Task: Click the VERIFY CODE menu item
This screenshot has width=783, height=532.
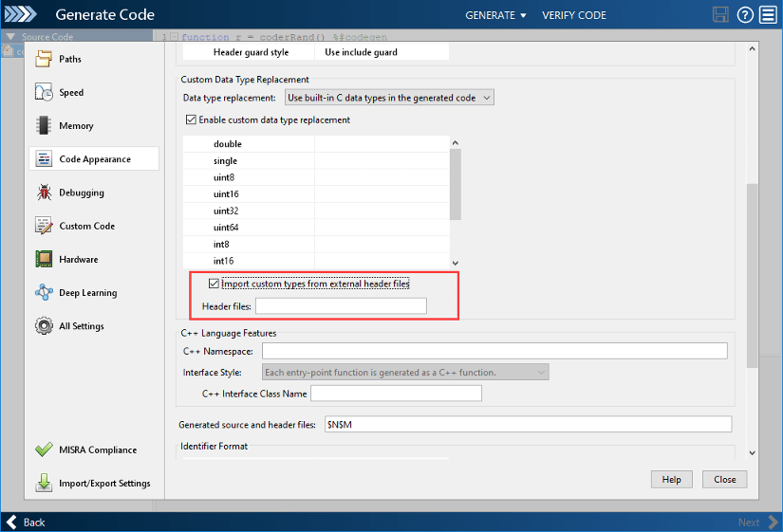Action: [x=574, y=15]
